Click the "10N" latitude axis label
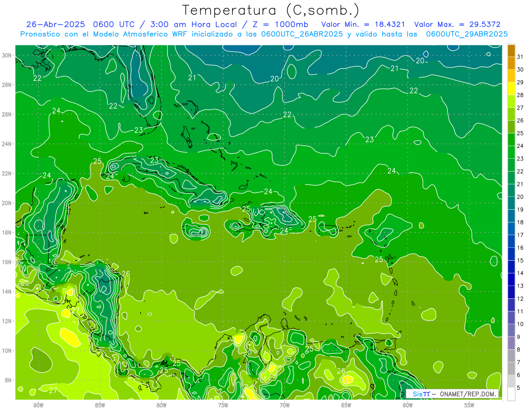This screenshot has height=411, width=532. click(7, 351)
